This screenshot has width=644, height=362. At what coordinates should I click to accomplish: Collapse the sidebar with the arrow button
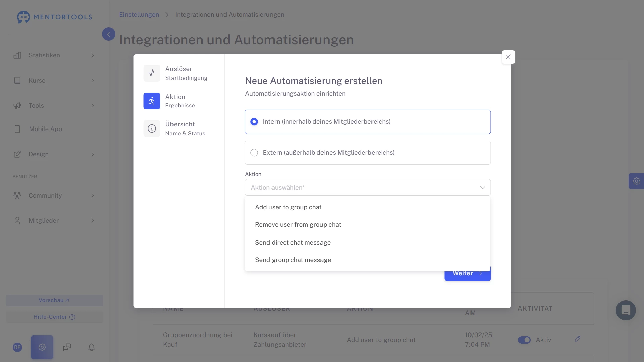point(108,34)
